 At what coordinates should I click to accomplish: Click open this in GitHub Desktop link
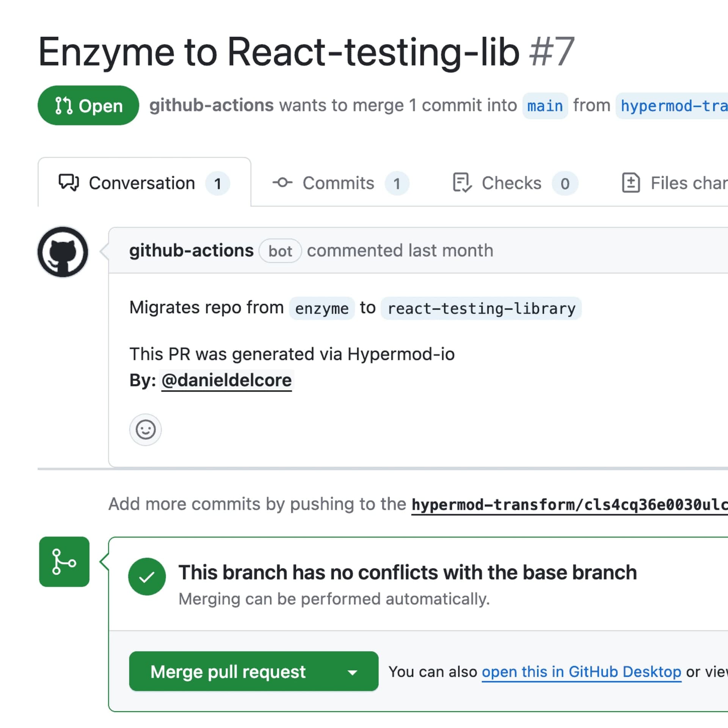click(581, 672)
